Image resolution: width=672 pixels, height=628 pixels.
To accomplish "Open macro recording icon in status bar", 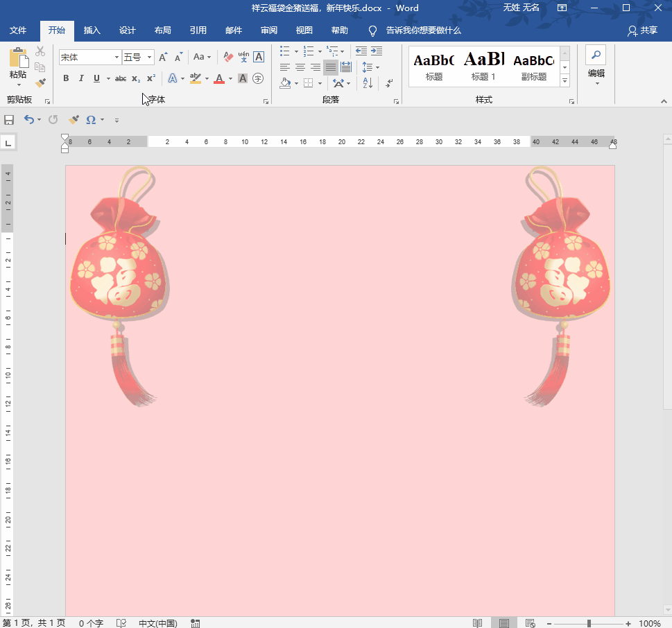I will [196, 623].
